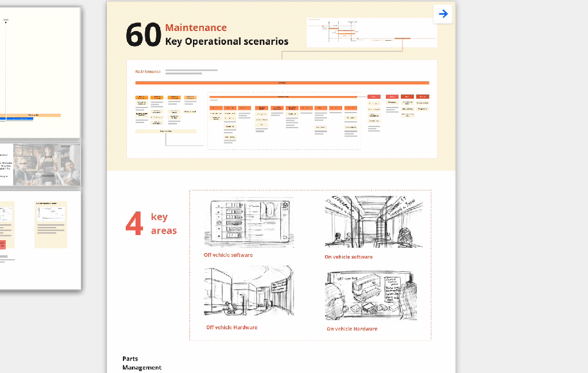This screenshot has width=588, height=373.
Task: Click the large '60' number
Action: 143,34
